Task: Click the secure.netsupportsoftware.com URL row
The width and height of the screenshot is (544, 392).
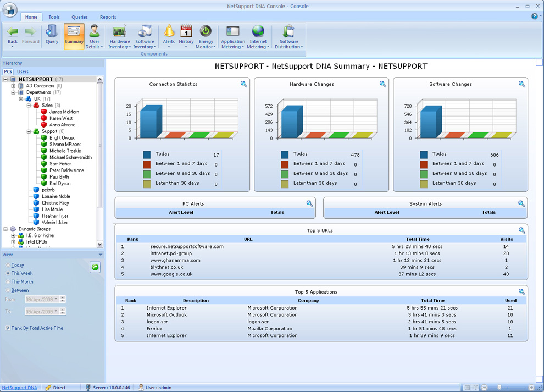Action: (320, 246)
